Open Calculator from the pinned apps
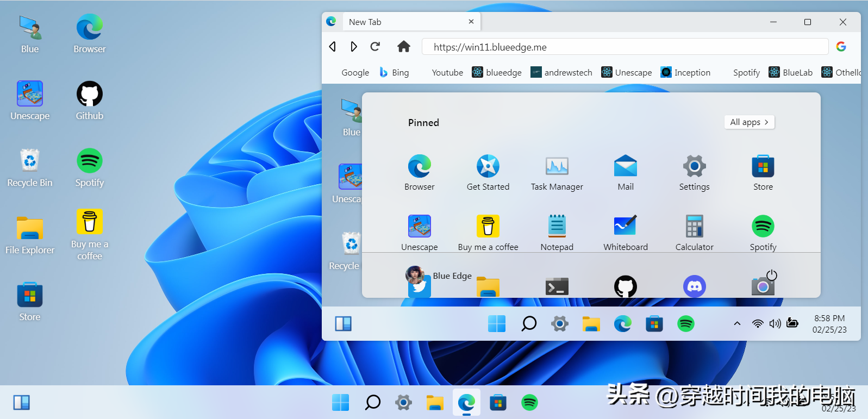This screenshot has height=419, width=868. [695, 233]
